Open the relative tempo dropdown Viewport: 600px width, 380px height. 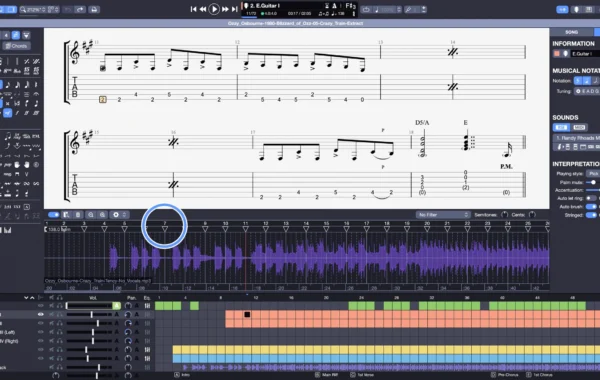pos(387,10)
